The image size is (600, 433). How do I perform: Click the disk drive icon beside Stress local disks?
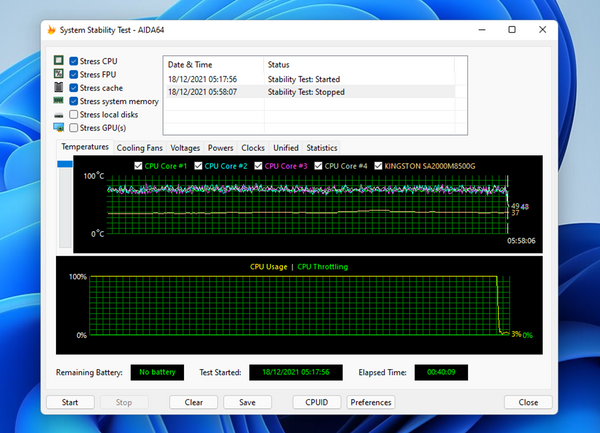(x=59, y=114)
